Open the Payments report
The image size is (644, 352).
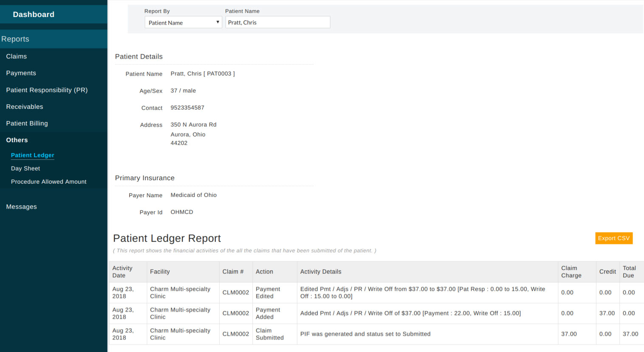21,73
